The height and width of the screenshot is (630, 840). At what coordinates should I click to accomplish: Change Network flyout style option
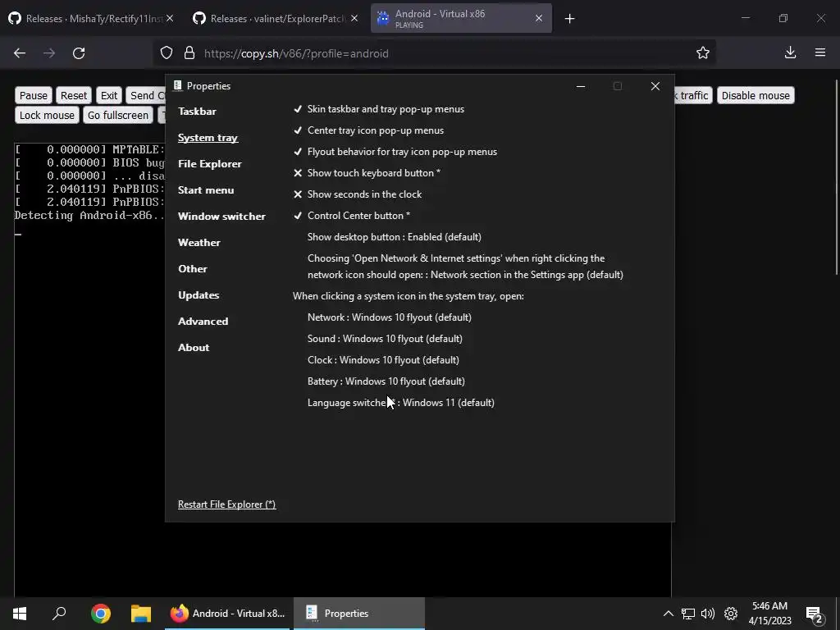(x=390, y=317)
